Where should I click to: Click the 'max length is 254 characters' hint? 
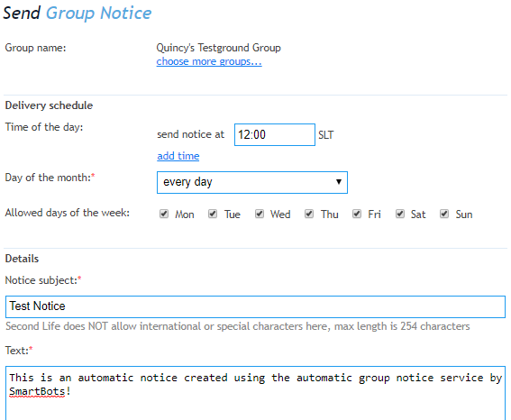point(402,326)
